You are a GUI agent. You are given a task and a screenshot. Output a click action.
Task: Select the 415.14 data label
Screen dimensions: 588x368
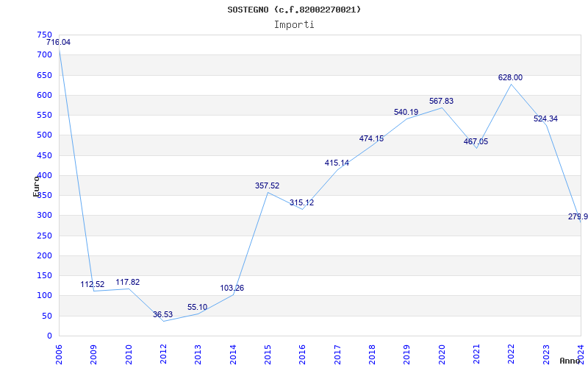pos(337,163)
